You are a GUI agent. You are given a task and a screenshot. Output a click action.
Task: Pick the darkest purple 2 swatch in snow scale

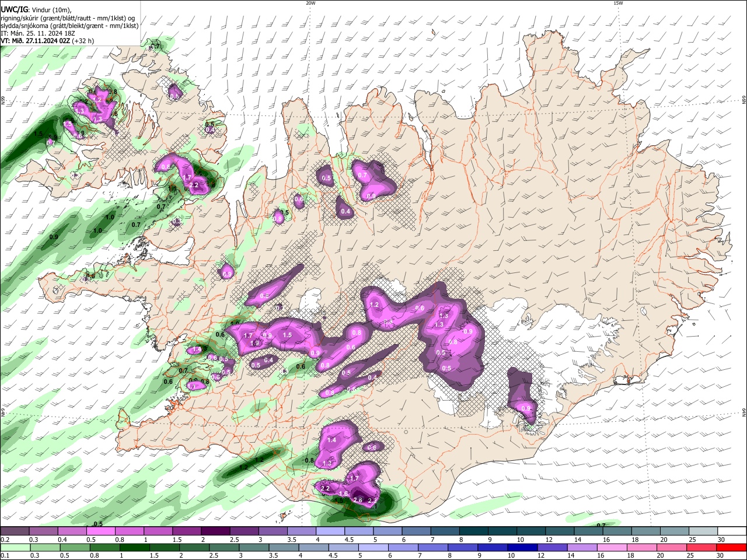(215, 531)
